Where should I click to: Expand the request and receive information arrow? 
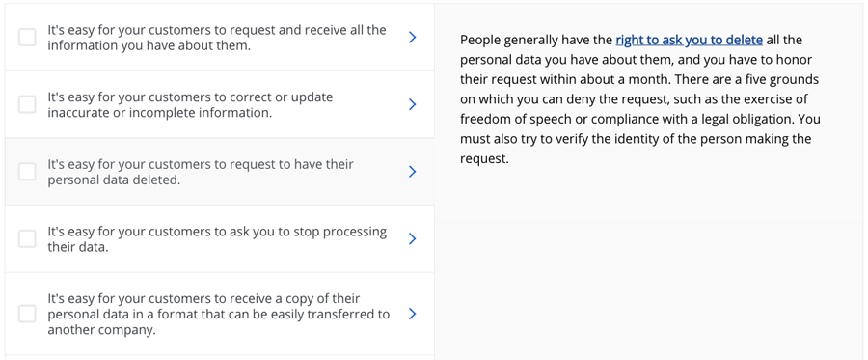412,37
